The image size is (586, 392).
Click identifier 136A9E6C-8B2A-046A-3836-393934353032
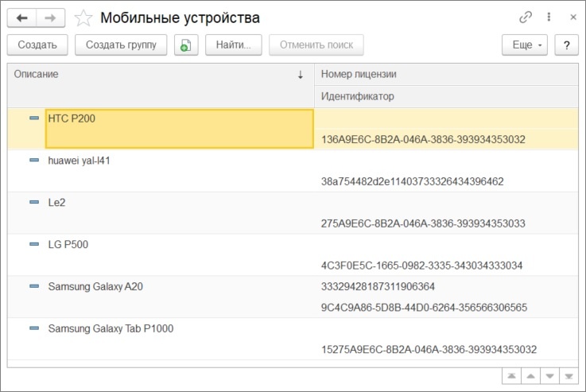click(x=423, y=139)
